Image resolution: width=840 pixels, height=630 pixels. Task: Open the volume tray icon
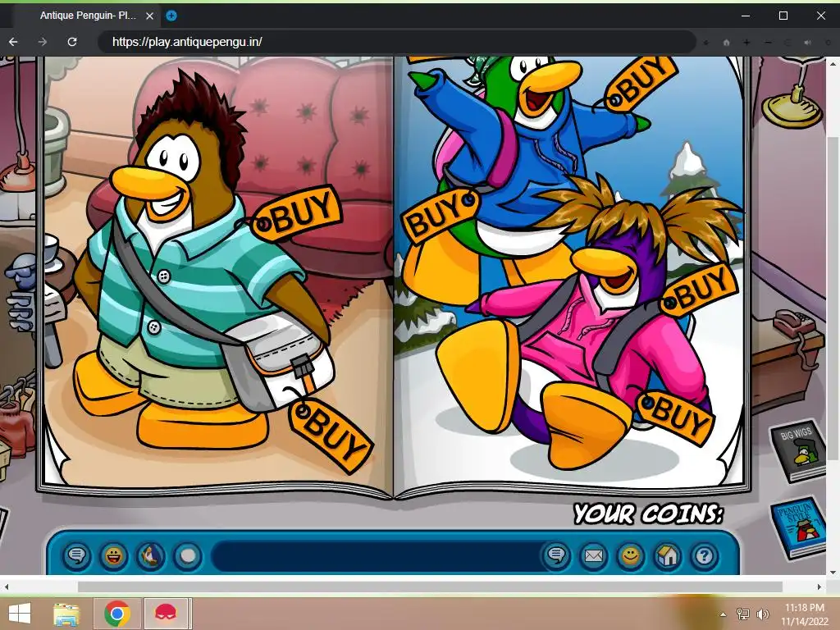click(762, 614)
